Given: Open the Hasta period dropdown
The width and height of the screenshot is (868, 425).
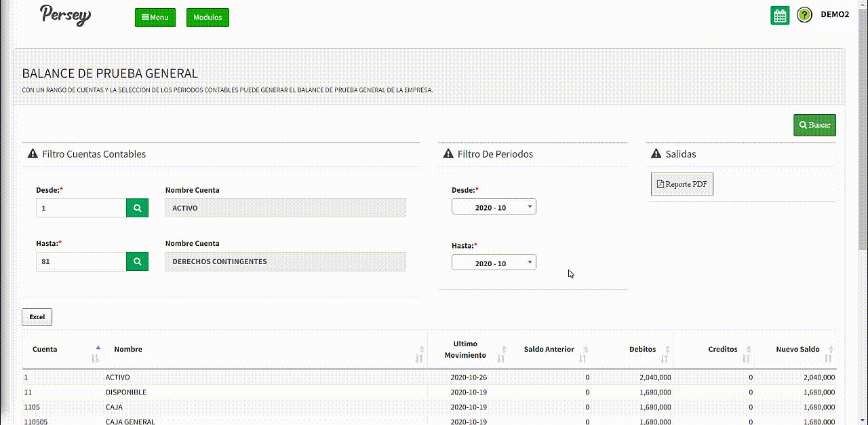Looking at the screenshot, I should click(x=494, y=263).
